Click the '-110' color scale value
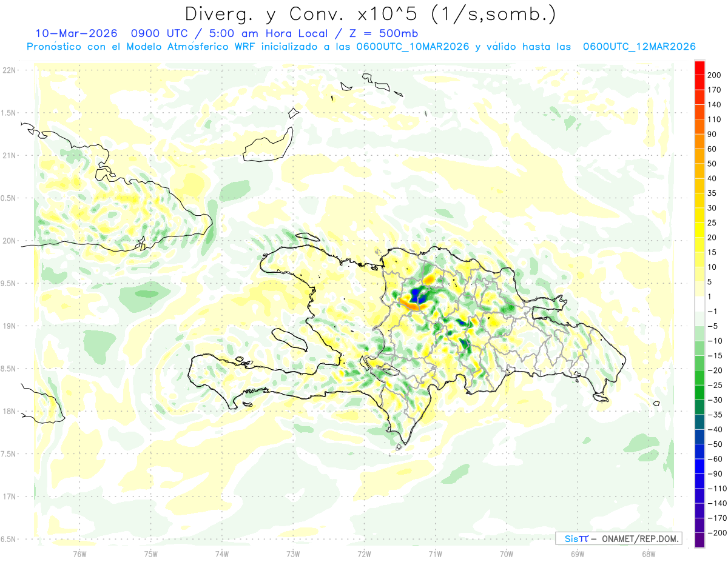This screenshot has width=728, height=562. pos(716,489)
